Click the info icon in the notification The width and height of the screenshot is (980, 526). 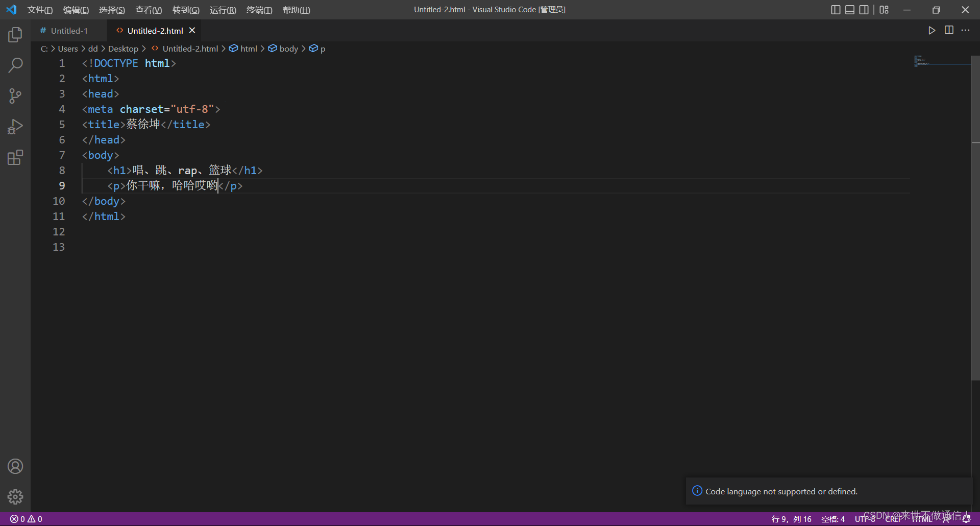tap(697, 491)
